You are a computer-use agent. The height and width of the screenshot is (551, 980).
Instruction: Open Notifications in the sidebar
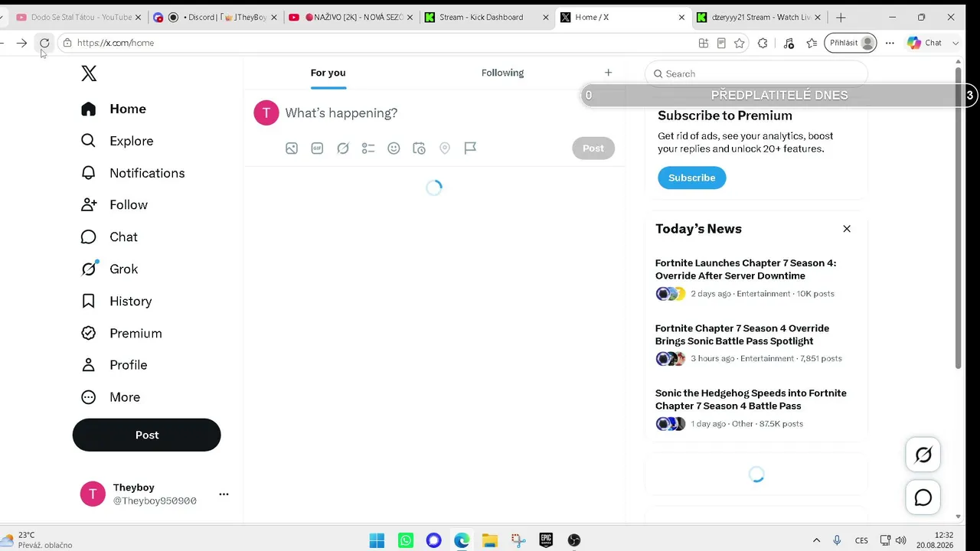tap(132, 173)
